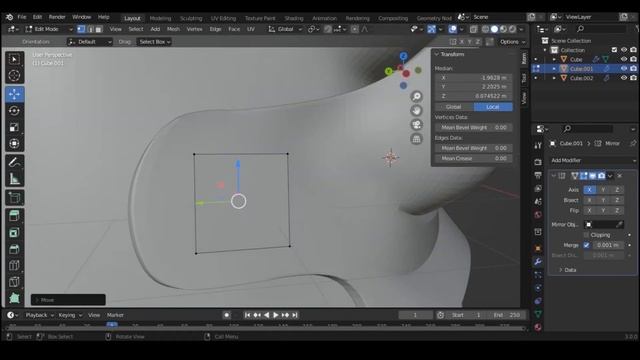Open the Object properties orange square tab
Viewport: 640px width, 360px height.
click(x=538, y=248)
